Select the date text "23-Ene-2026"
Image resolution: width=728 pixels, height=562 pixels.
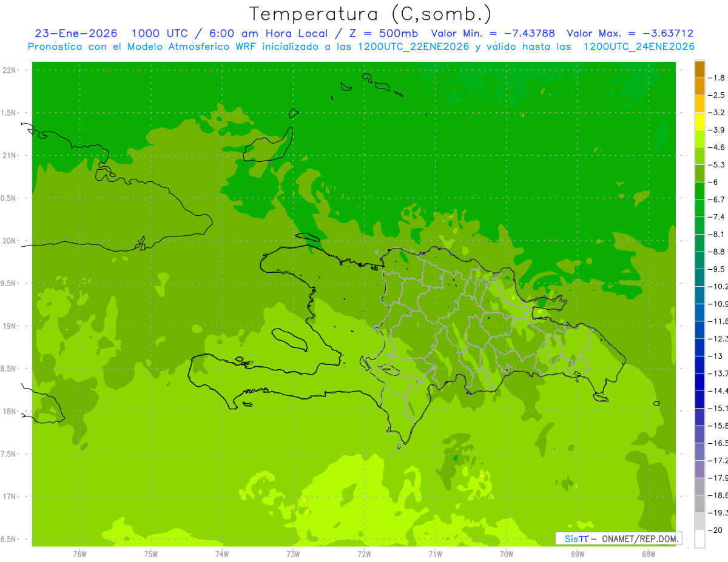[x=76, y=33]
